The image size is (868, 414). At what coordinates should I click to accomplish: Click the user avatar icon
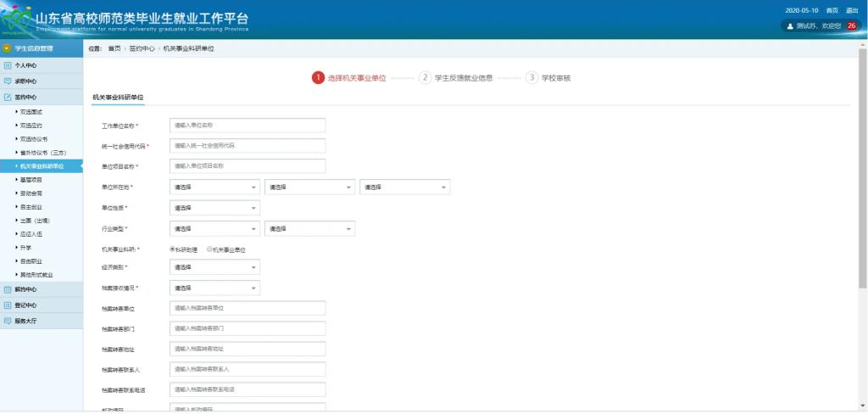coord(790,26)
